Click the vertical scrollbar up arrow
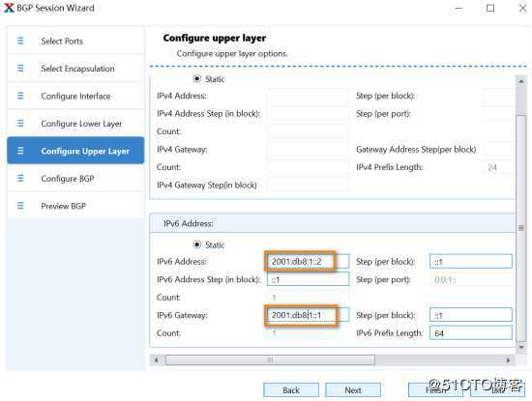The image size is (532, 401). 521,81
